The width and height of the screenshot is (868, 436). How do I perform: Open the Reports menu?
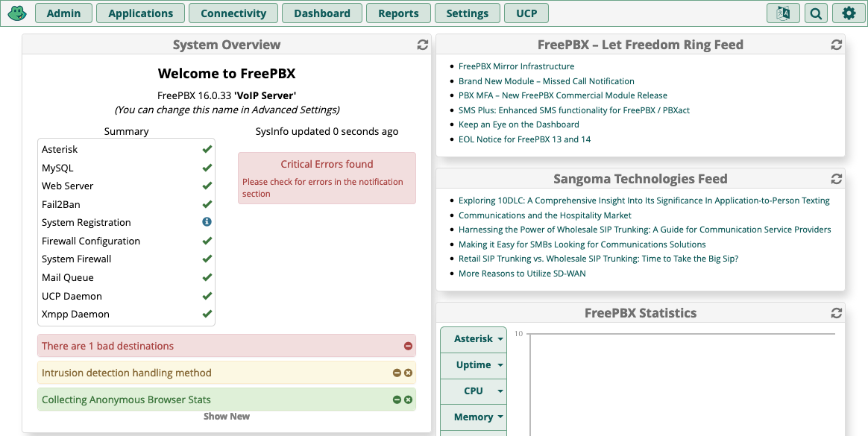(x=398, y=13)
